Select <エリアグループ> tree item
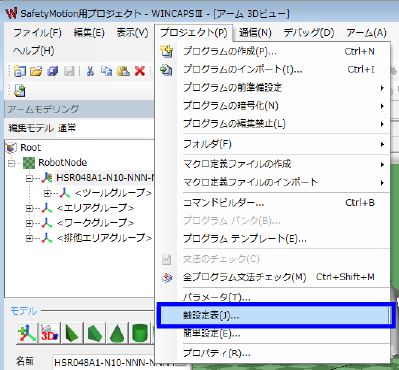The height and width of the screenshot is (370, 399). 95,208
